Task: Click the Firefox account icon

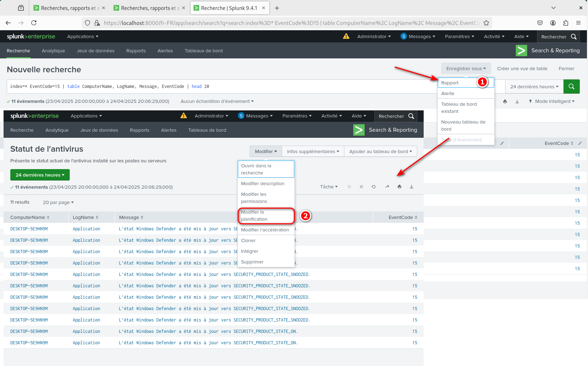Action: pyautogui.click(x=553, y=23)
